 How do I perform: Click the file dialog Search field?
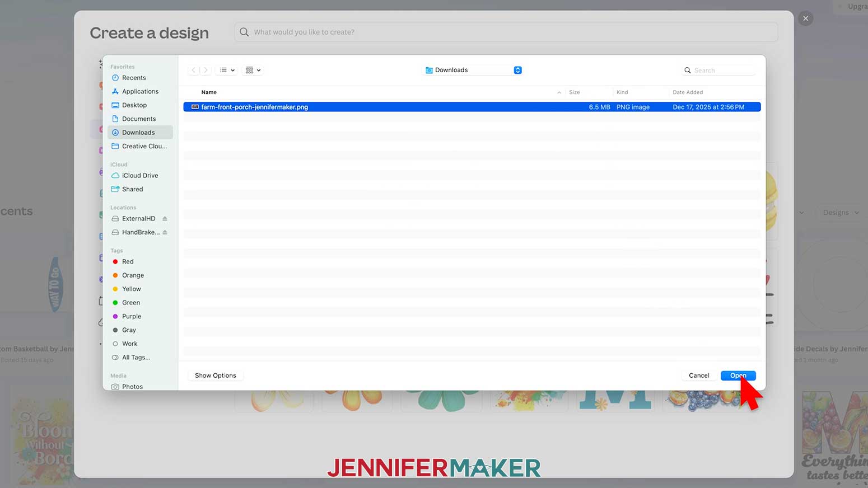(718, 71)
